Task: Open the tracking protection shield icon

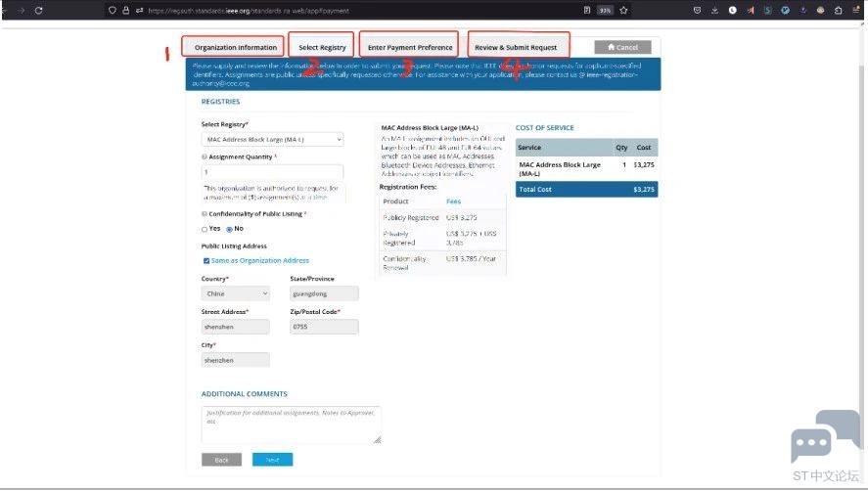Action: [113, 10]
